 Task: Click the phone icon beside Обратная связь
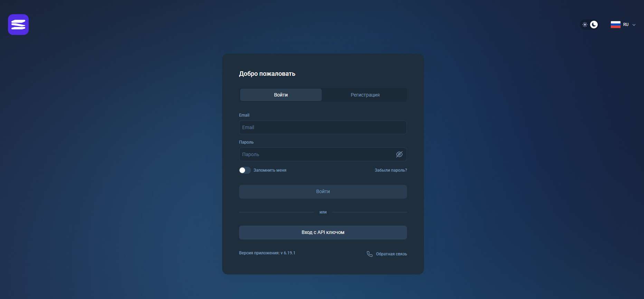369,254
